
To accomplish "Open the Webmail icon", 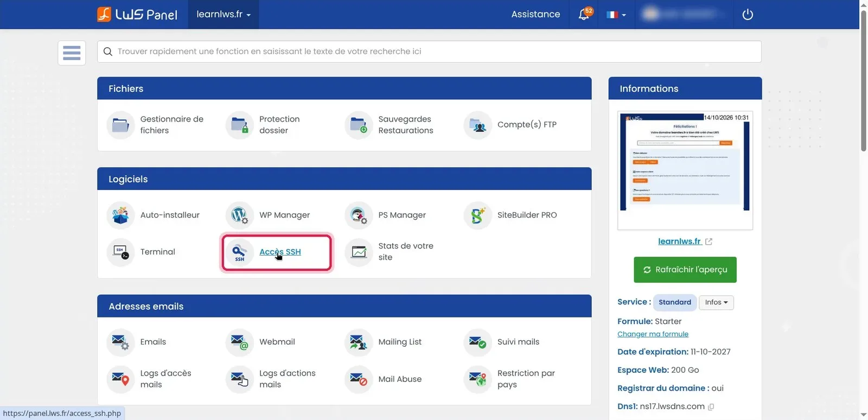I will [x=239, y=342].
